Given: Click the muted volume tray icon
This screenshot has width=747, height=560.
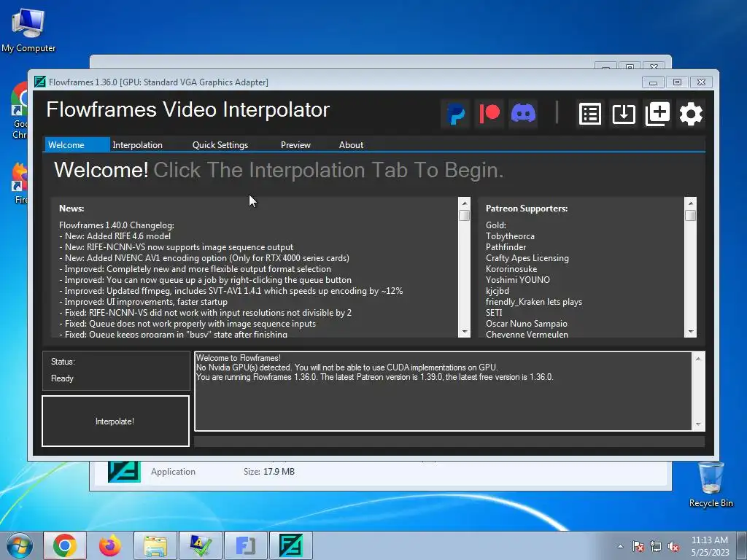Looking at the screenshot, I should pyautogui.click(x=673, y=546).
